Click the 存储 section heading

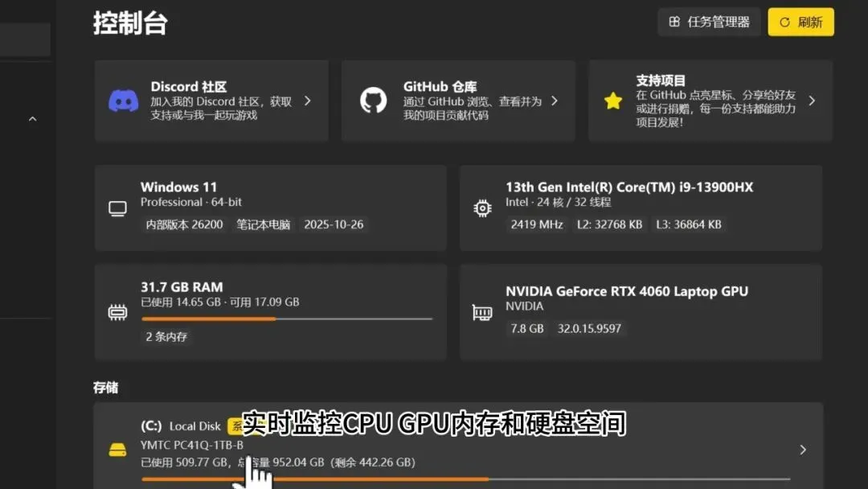[106, 388]
